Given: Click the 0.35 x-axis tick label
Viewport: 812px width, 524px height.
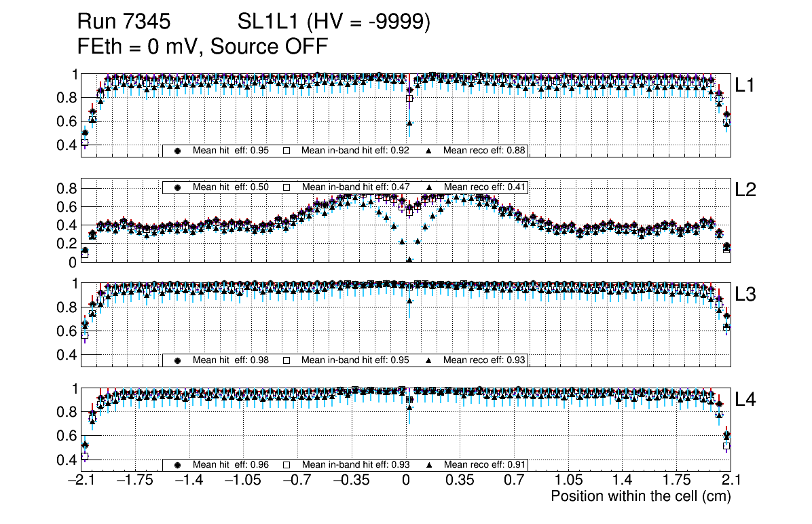Looking at the screenshot, I should 460,481.
